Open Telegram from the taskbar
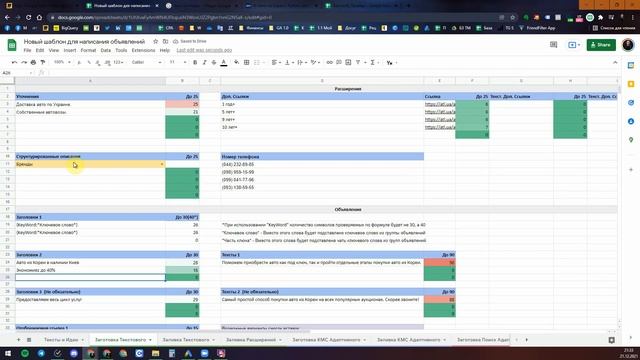640x360 pixels. pyautogui.click(x=41, y=353)
